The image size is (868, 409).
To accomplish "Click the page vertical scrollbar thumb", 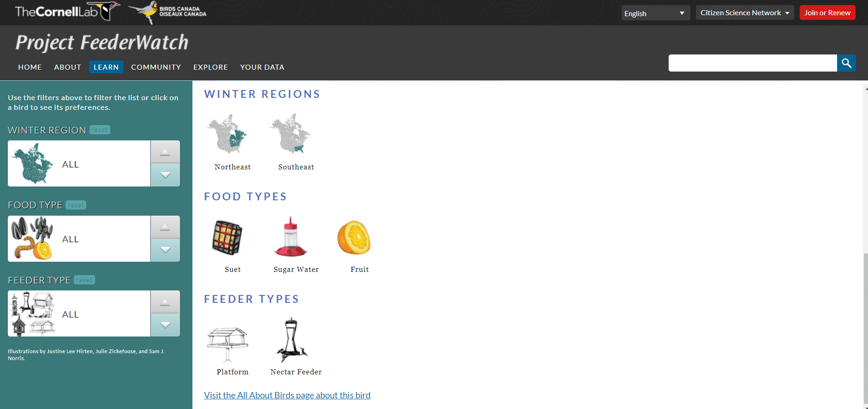I will tap(866, 328).
